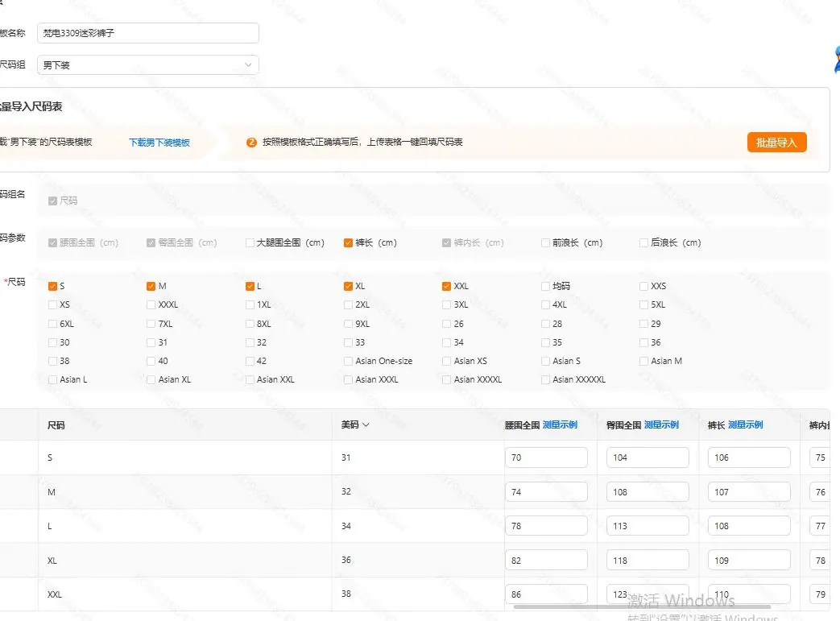Check the 3XL size checkbox
Viewport: 840px width, 621px height.
tap(446, 305)
